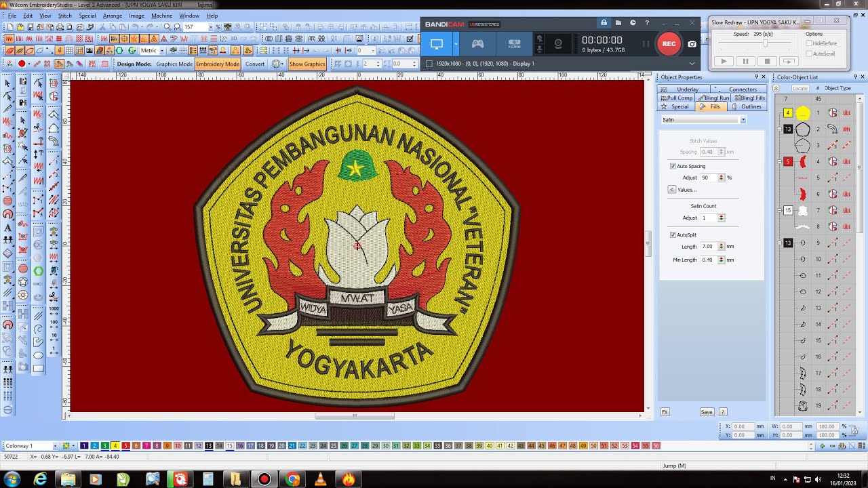Click Bandicam webcam overlay icon

point(558,43)
